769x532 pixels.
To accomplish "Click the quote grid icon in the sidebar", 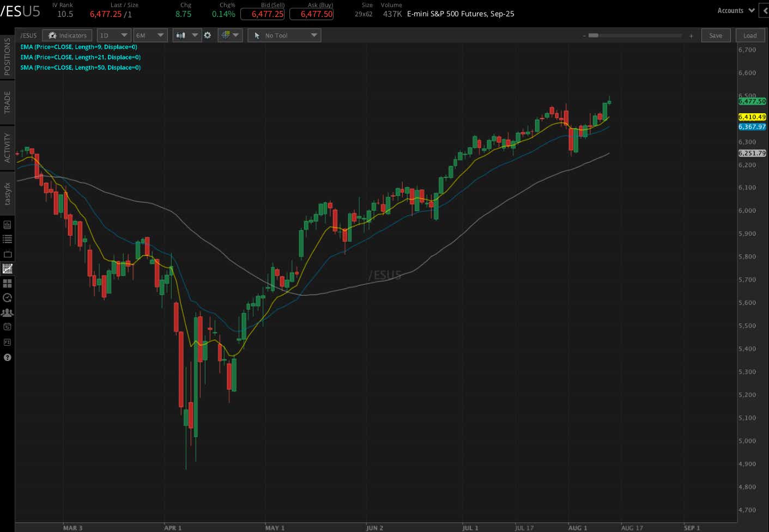I will tap(7, 283).
